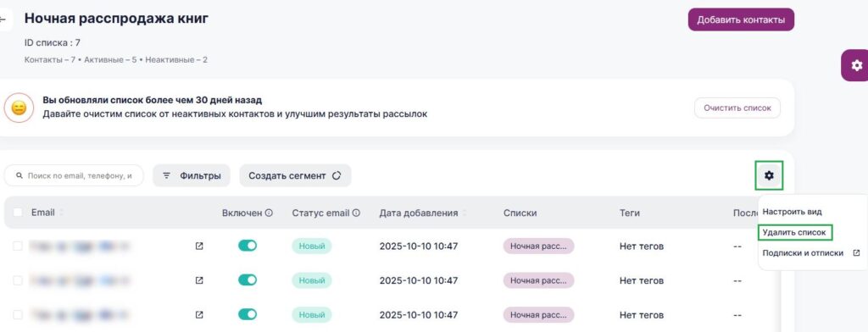This screenshot has height=332, width=868.
Task: Click Нет тегов in the first row
Action: [x=642, y=246]
